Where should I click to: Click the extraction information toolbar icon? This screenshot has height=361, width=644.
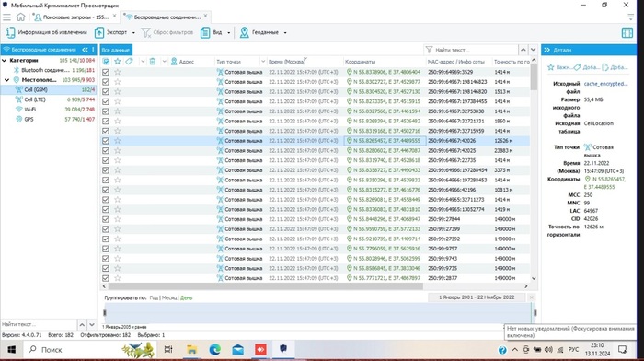point(10,32)
